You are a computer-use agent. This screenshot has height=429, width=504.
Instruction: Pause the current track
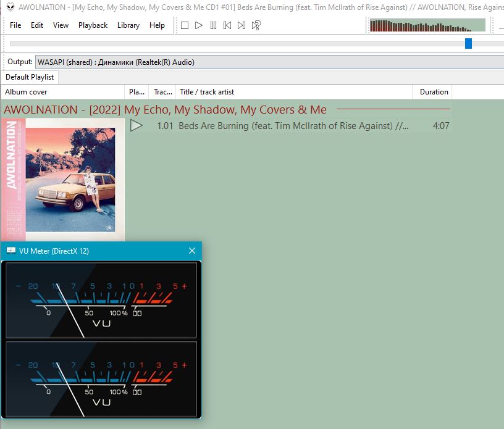tap(213, 25)
